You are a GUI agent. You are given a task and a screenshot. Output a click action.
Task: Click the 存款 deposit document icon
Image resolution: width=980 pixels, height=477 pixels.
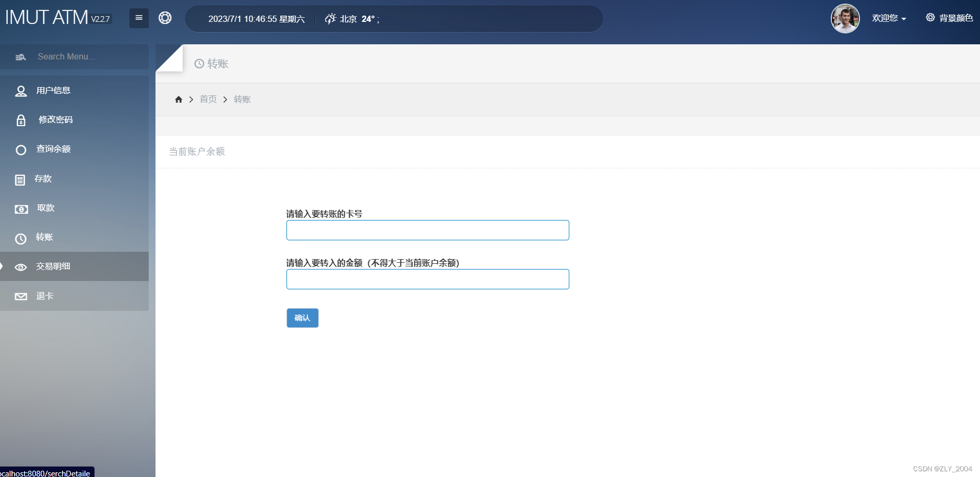coord(20,179)
